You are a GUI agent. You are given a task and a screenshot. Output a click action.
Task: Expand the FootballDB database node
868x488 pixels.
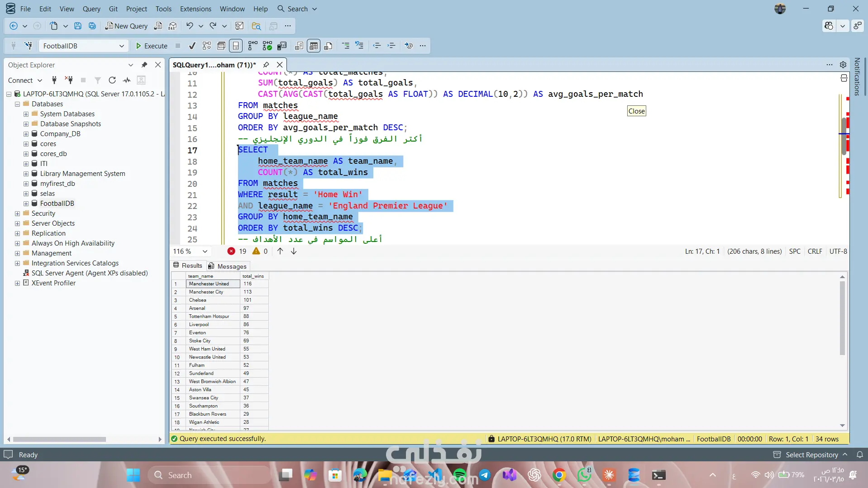[x=26, y=204]
